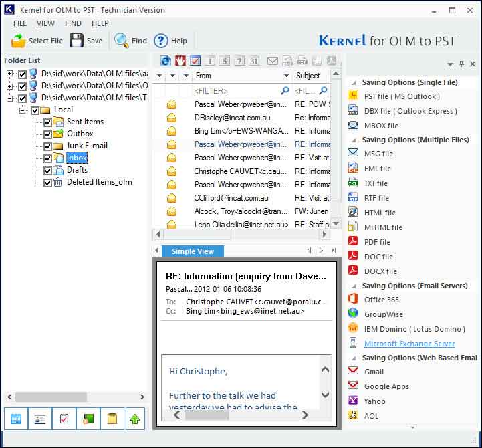This screenshot has height=448, width=482.
Task: Select Office 365 saving option
Action: click(x=382, y=300)
